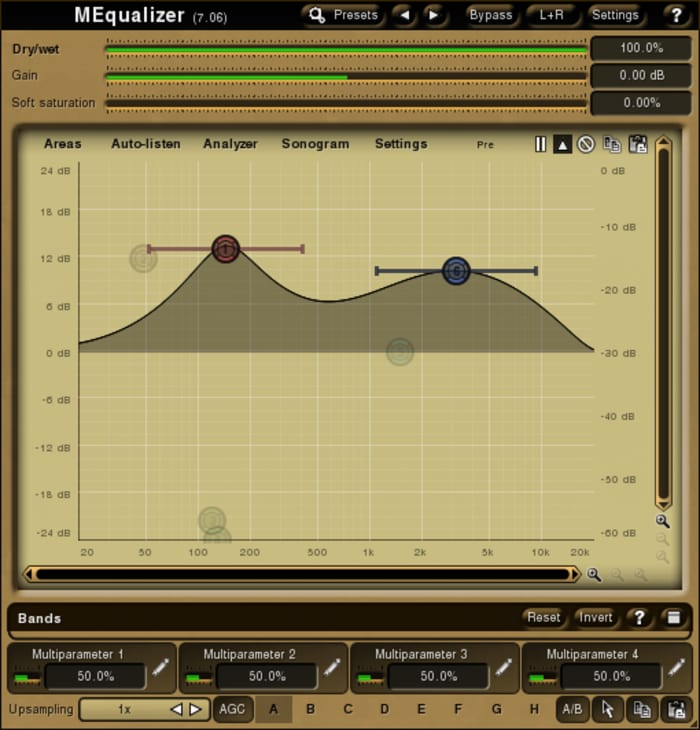Copy the current A-H preset slot
Image resolution: width=700 pixels, height=730 pixels.
[x=642, y=709]
